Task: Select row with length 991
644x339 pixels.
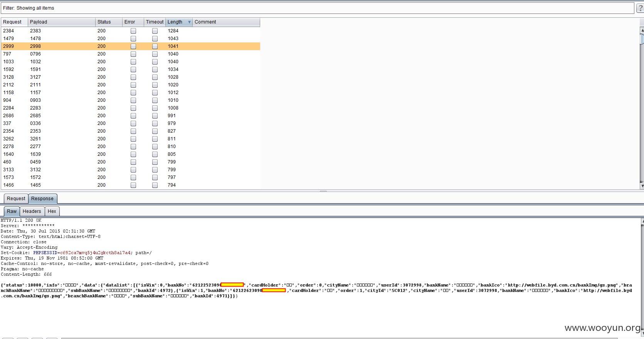Action: coord(130,116)
